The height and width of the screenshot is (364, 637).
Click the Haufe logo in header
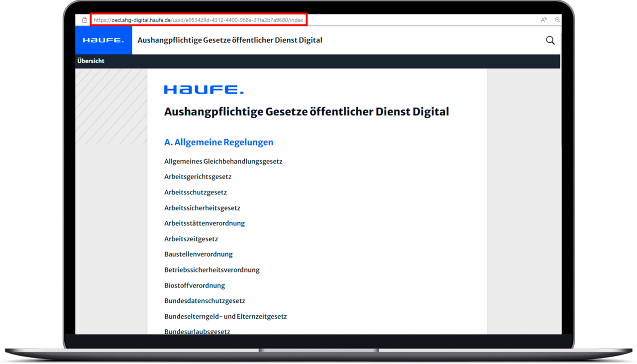pos(104,40)
